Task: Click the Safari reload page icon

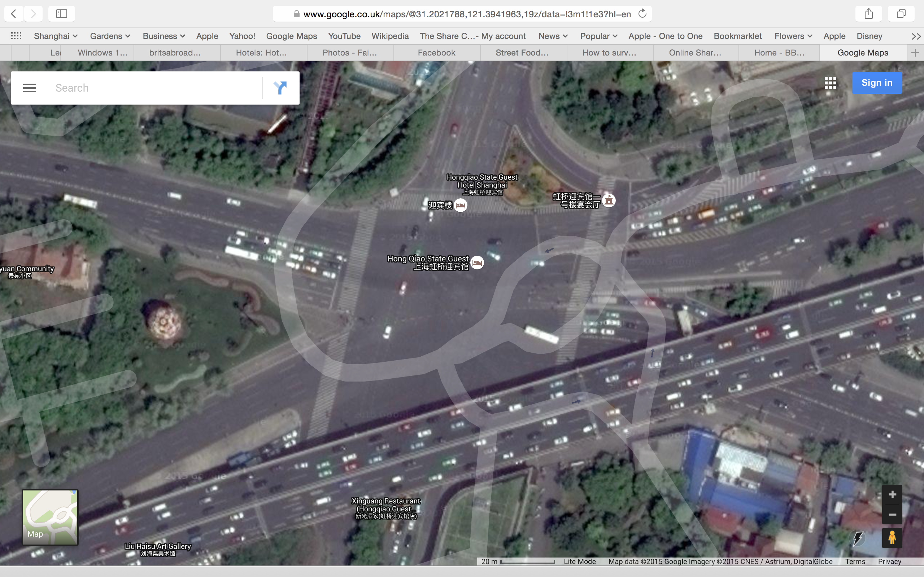Action: (642, 14)
